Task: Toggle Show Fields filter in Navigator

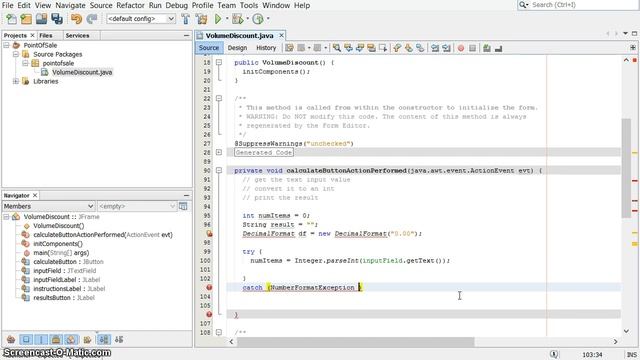Action: coord(26,340)
